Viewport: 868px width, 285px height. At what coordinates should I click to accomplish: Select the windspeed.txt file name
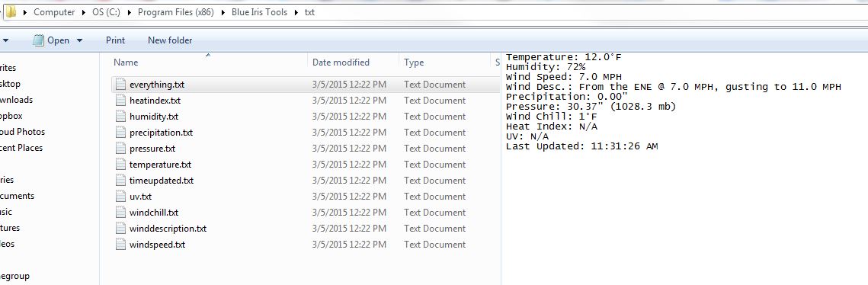click(x=157, y=245)
